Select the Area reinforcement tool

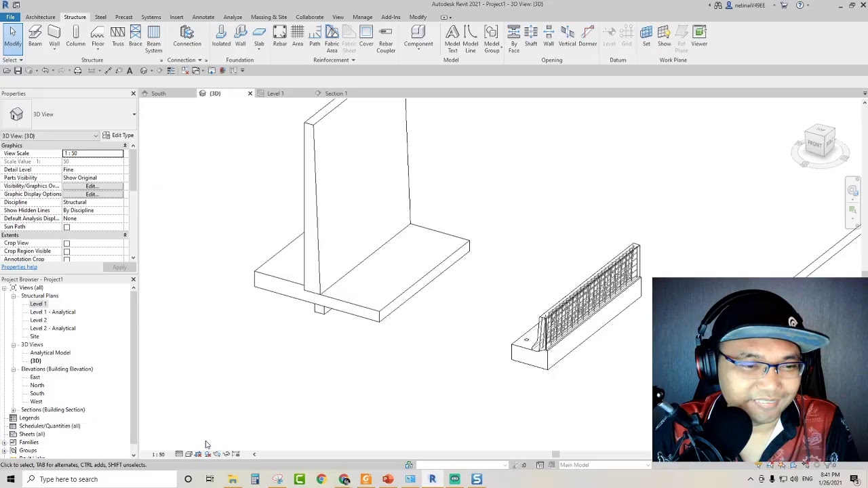click(298, 37)
